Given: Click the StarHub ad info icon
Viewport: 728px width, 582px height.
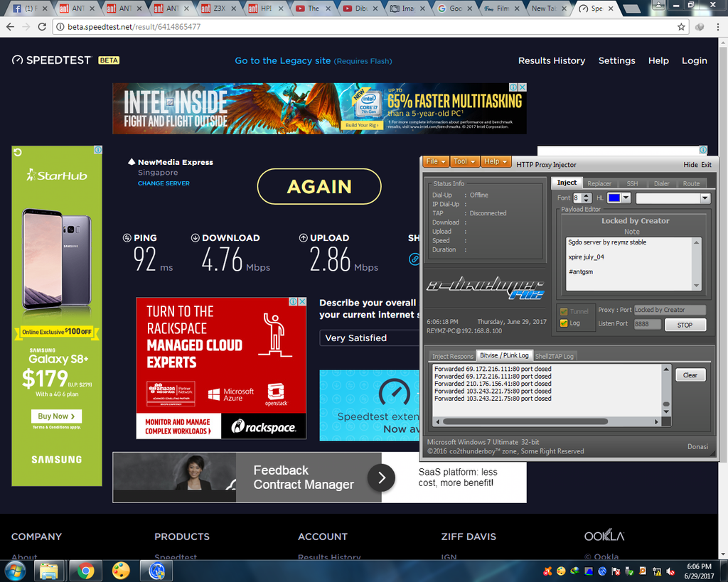Looking at the screenshot, I should click(x=98, y=149).
